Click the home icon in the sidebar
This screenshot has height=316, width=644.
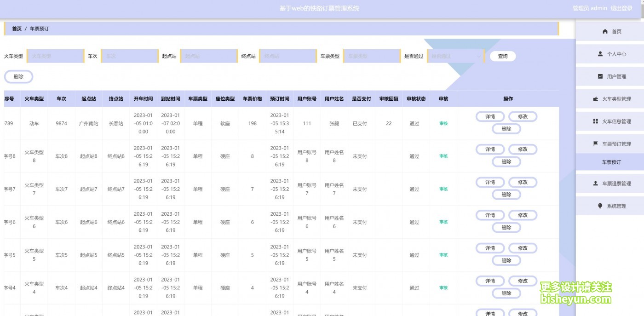605,31
